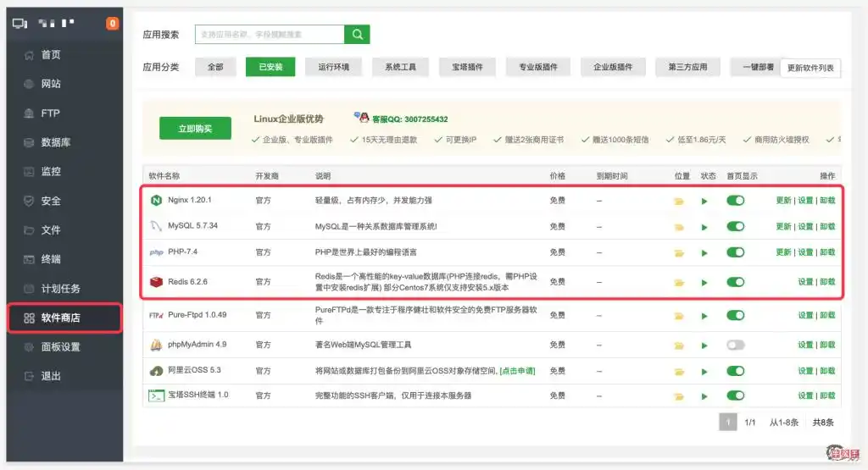The image size is (868, 470).
Task: Click the 点击申请 link for 阿里云OSS
Action: 523,371
